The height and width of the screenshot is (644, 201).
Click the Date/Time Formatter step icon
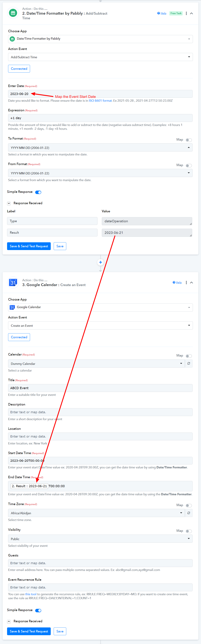point(13,13)
